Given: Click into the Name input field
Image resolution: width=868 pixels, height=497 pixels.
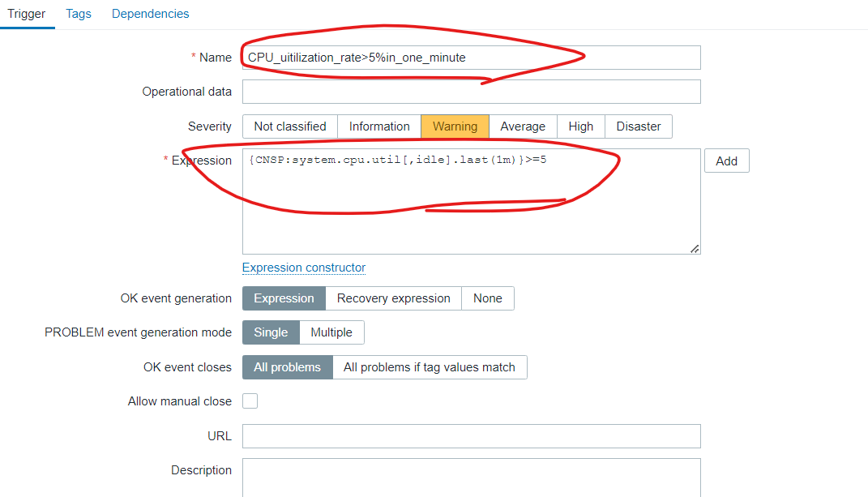Looking at the screenshot, I should (x=472, y=58).
